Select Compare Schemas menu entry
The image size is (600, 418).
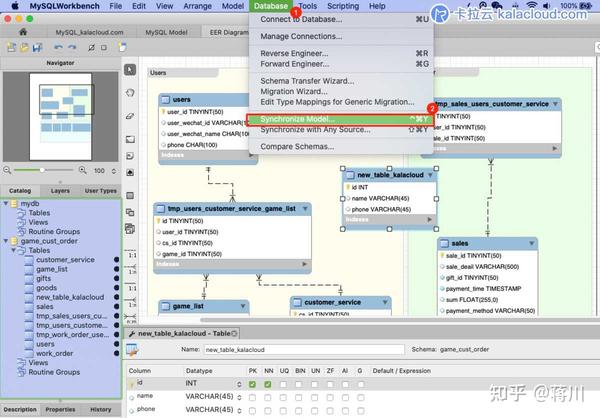pyautogui.click(x=341, y=147)
